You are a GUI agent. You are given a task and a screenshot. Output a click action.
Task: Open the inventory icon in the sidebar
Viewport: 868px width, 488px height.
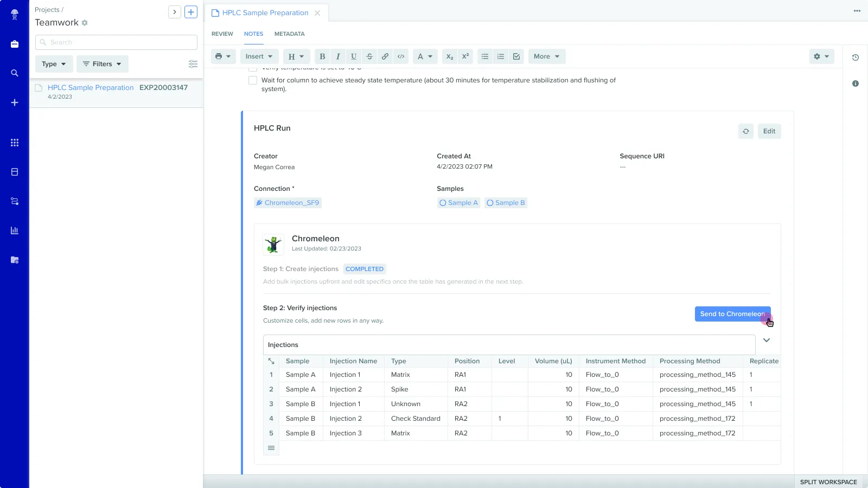(x=15, y=172)
